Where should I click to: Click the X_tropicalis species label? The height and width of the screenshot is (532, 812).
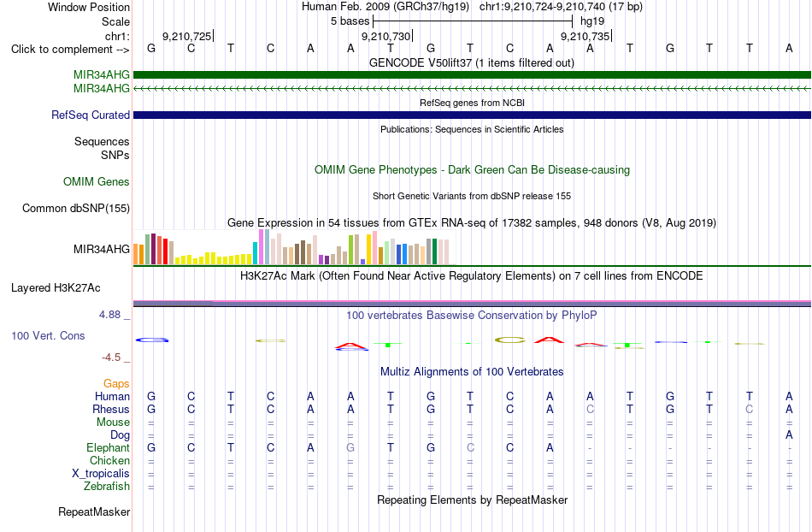pyautogui.click(x=101, y=474)
